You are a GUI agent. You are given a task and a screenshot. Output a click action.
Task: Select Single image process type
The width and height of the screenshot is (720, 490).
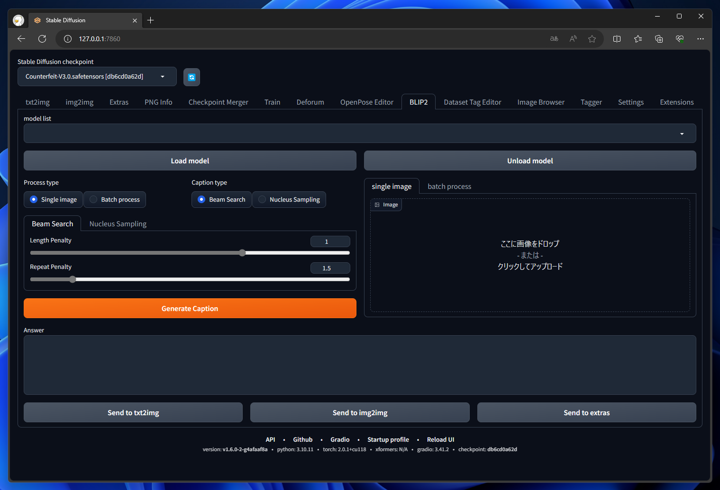[53, 199]
